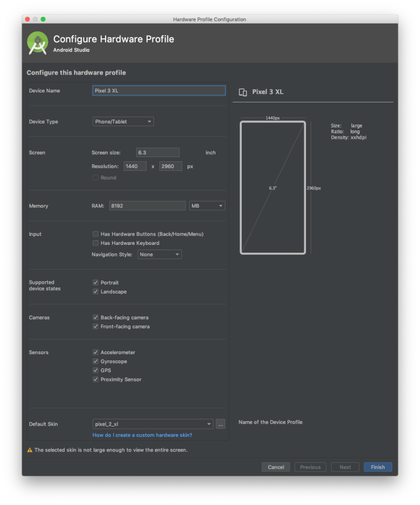Image resolution: width=420 pixels, height=505 pixels.
Task: Click the Finish button
Action: [378, 467]
